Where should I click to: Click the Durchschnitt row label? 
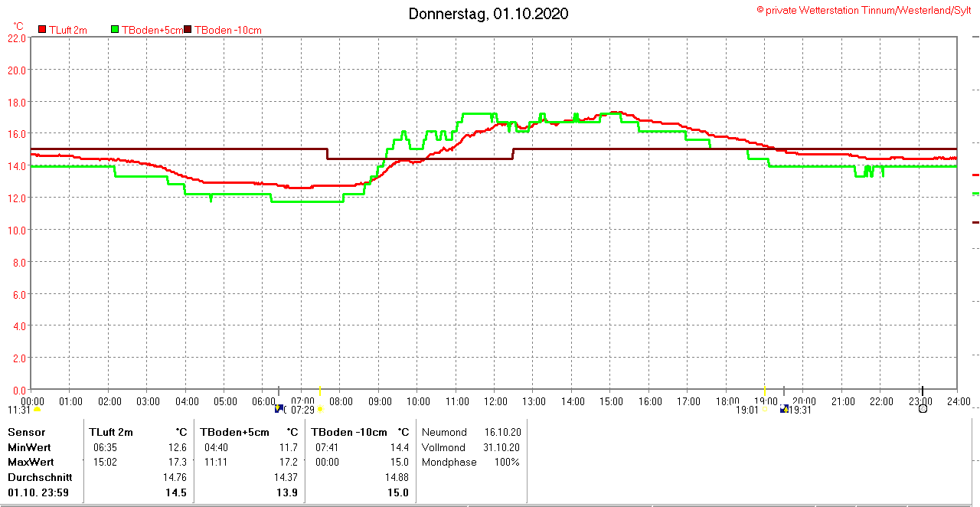40,477
